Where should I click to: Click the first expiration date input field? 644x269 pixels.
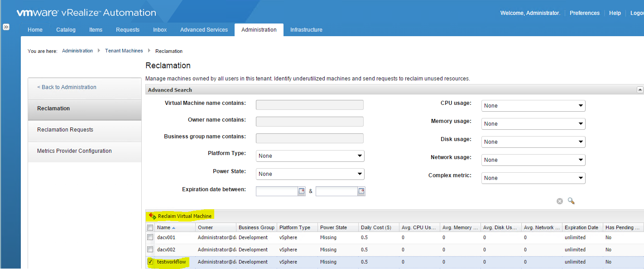click(277, 191)
